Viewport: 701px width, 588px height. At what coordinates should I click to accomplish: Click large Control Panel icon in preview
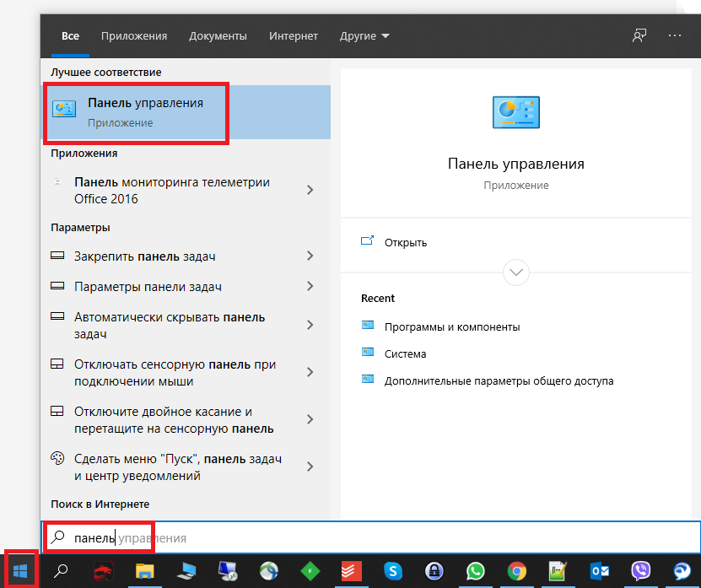(516, 112)
